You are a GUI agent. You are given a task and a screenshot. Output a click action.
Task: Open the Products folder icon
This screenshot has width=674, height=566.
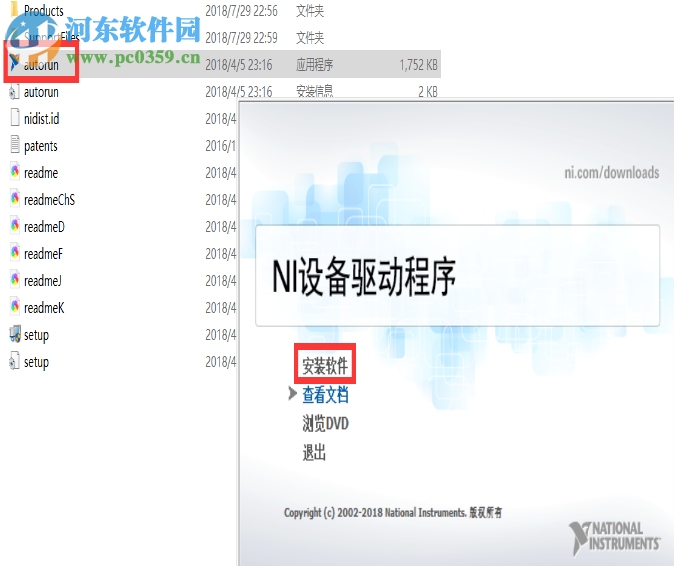click(14, 9)
